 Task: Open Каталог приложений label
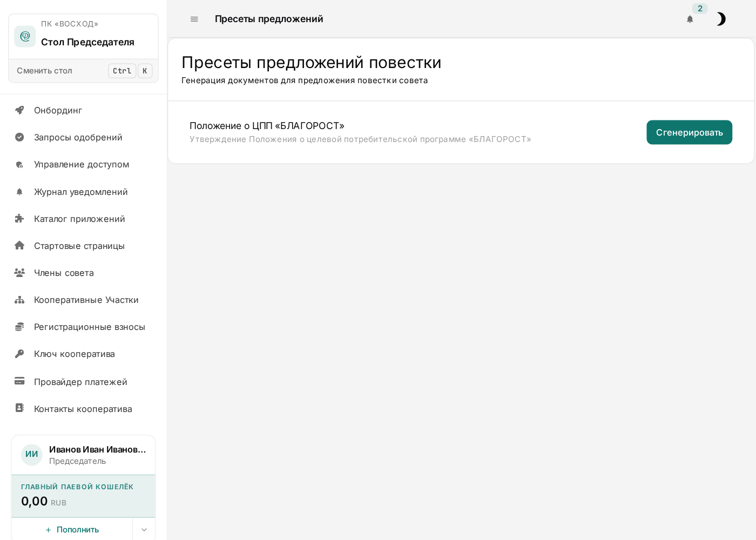[x=79, y=219]
